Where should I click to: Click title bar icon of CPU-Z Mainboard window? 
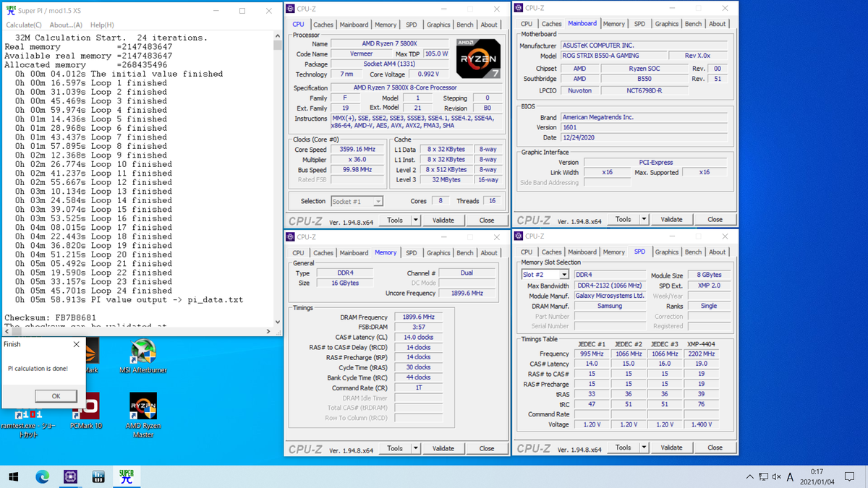[x=519, y=8]
